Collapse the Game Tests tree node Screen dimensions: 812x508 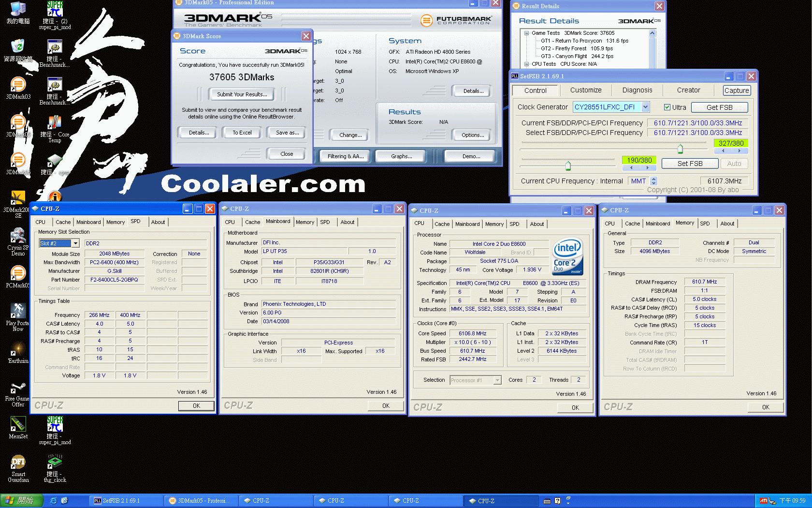[526, 33]
